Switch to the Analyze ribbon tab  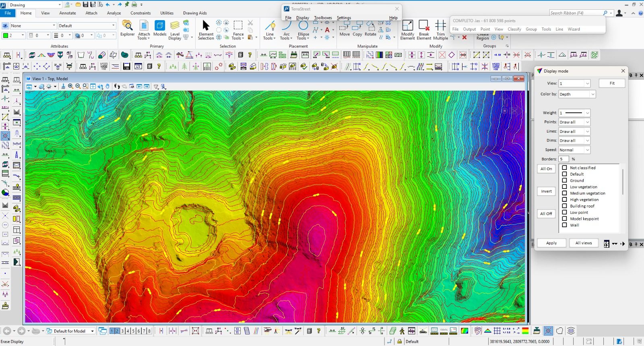114,13
